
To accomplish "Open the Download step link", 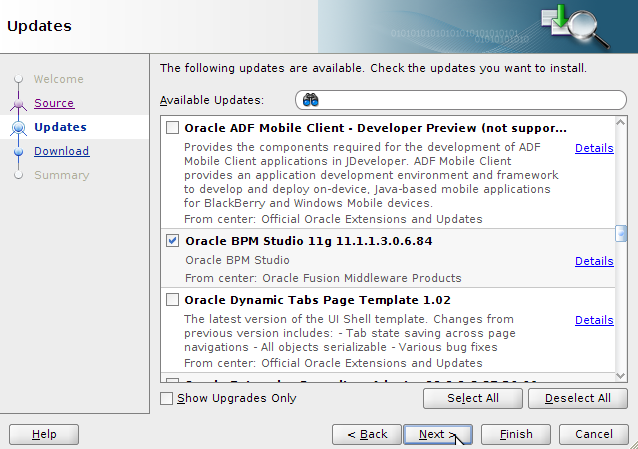I will [61, 151].
